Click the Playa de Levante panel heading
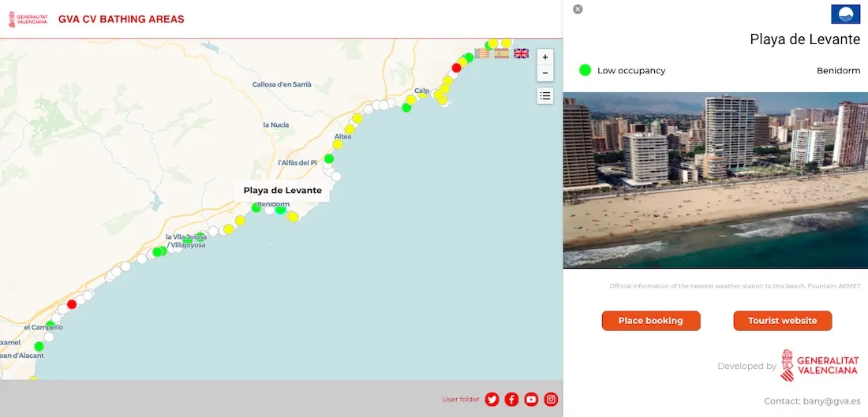The width and height of the screenshot is (868, 417). point(805,39)
